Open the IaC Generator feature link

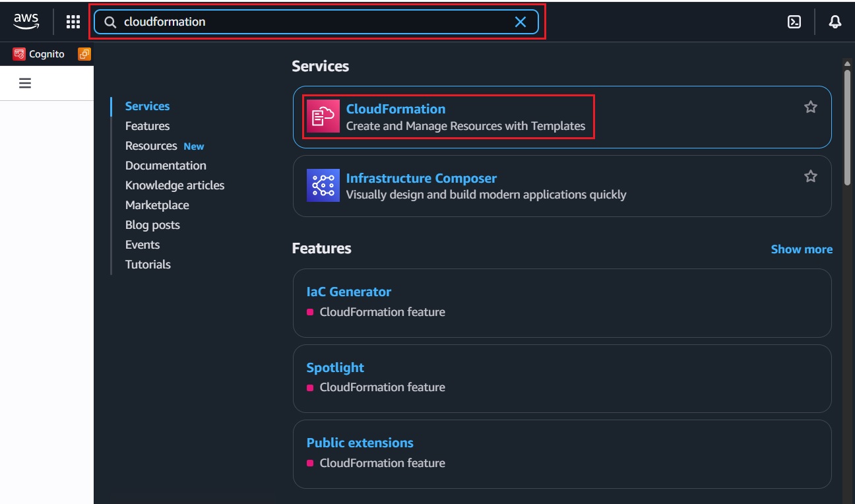pyautogui.click(x=348, y=292)
